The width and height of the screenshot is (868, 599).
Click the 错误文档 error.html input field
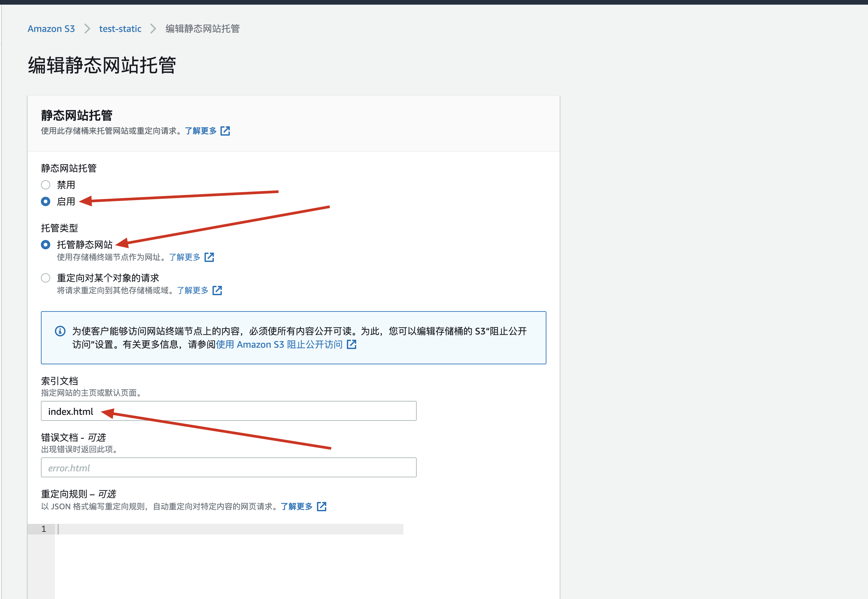[228, 468]
